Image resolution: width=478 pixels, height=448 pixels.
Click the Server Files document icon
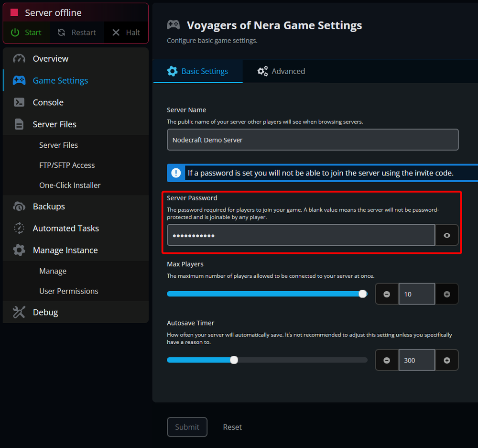[19, 124]
